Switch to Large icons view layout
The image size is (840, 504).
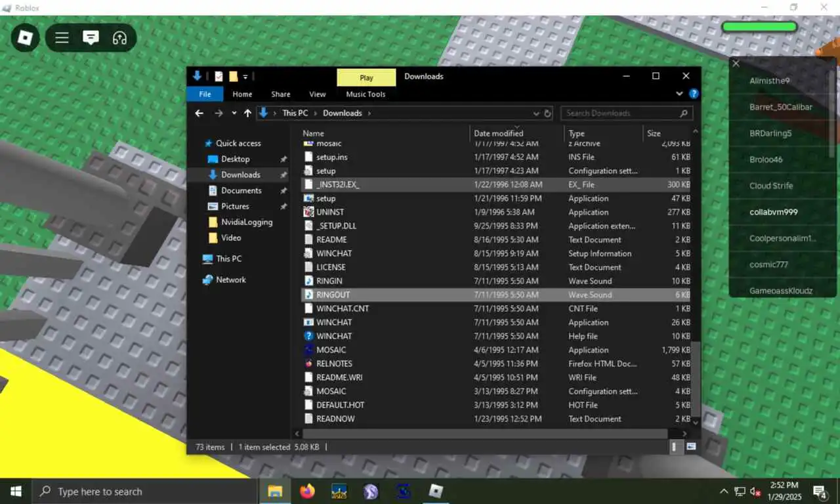[691, 447]
